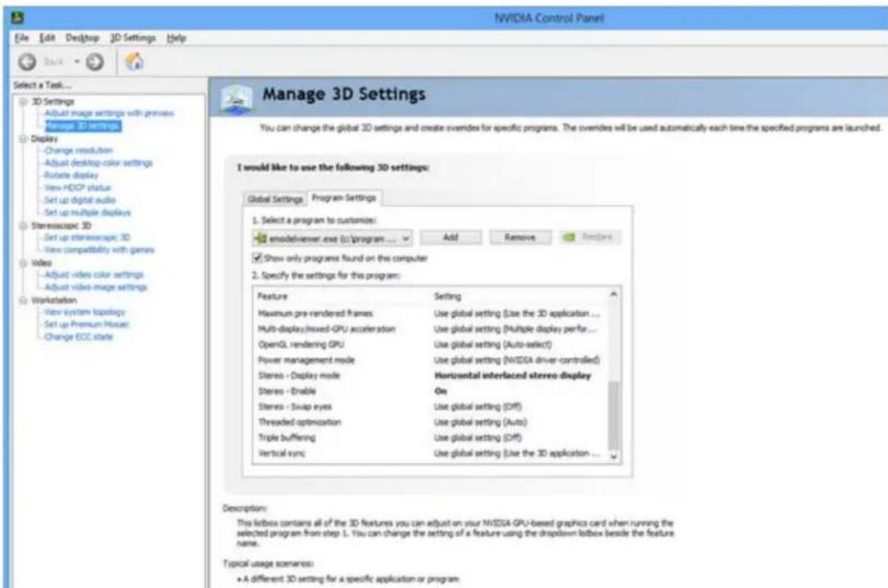Select Power management mode row
The width and height of the screenshot is (888, 588).
[x=430, y=360]
